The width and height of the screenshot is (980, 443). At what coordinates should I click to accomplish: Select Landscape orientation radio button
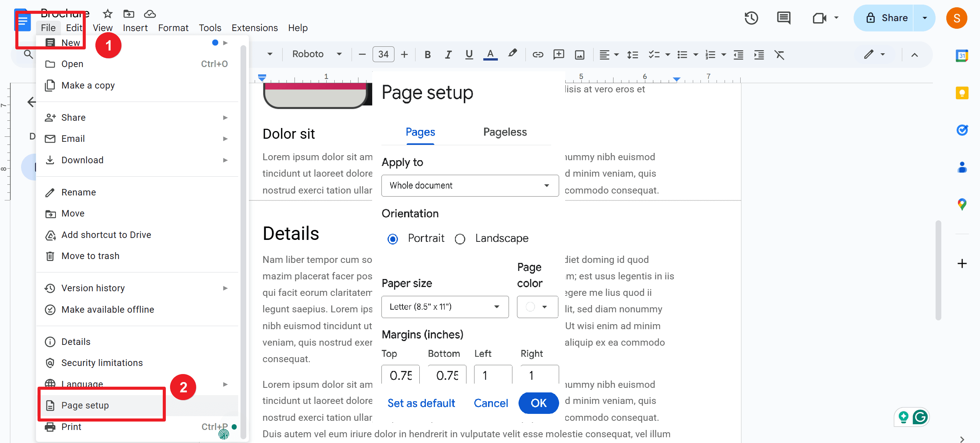pyautogui.click(x=460, y=238)
